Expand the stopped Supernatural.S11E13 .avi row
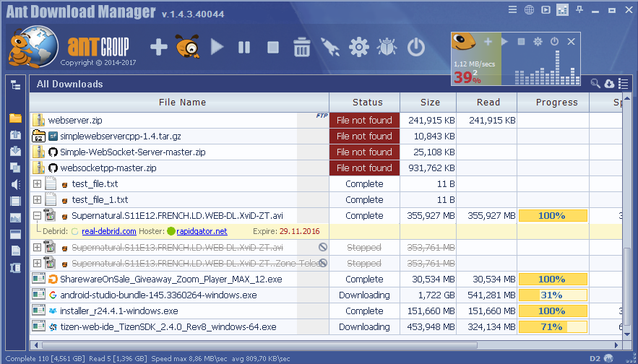Viewport: 638px width, 364px height. (x=37, y=247)
